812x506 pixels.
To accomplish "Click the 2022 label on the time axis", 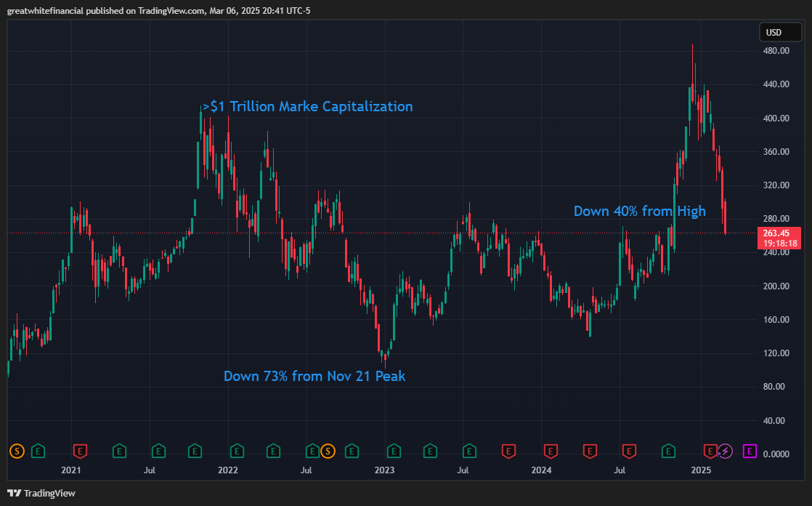I will 228,470.
